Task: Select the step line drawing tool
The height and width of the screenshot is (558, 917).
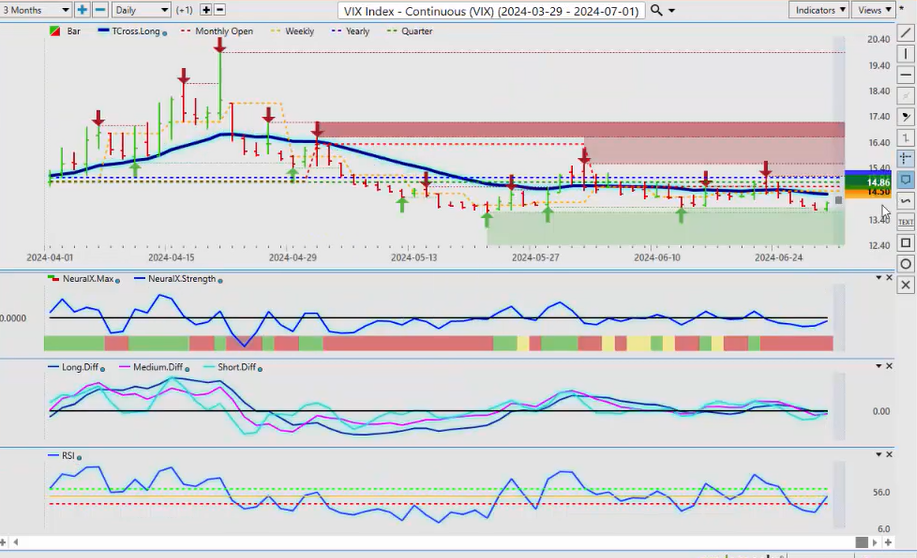Action: click(x=905, y=138)
